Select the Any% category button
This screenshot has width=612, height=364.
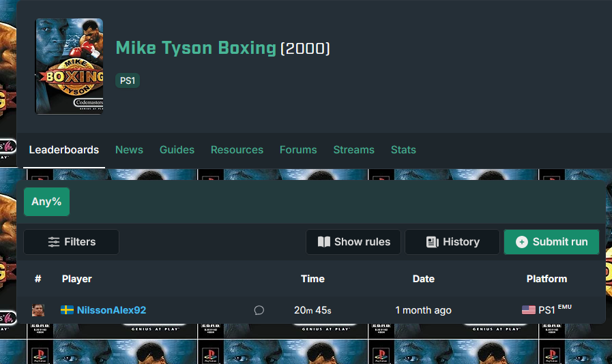point(46,202)
